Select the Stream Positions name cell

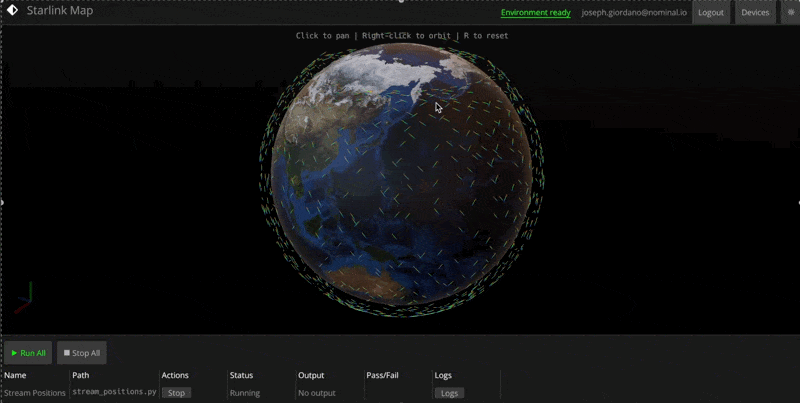pyautogui.click(x=35, y=393)
